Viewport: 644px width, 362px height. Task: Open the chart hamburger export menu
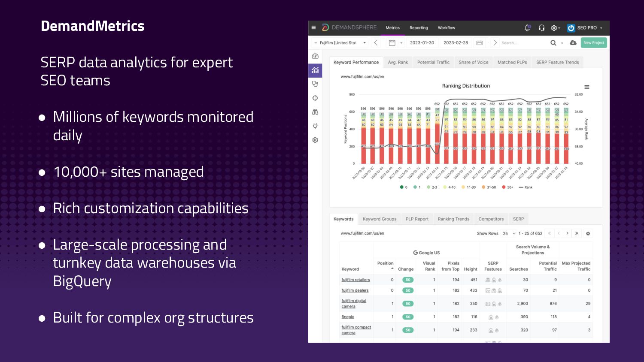(x=586, y=87)
